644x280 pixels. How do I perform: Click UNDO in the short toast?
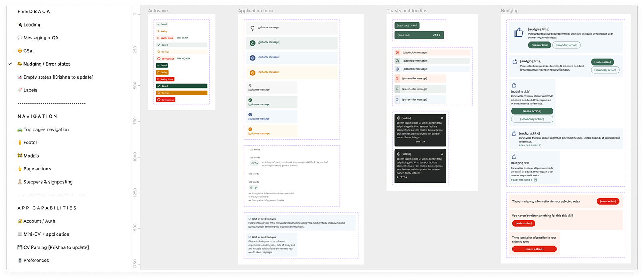pyautogui.click(x=414, y=25)
